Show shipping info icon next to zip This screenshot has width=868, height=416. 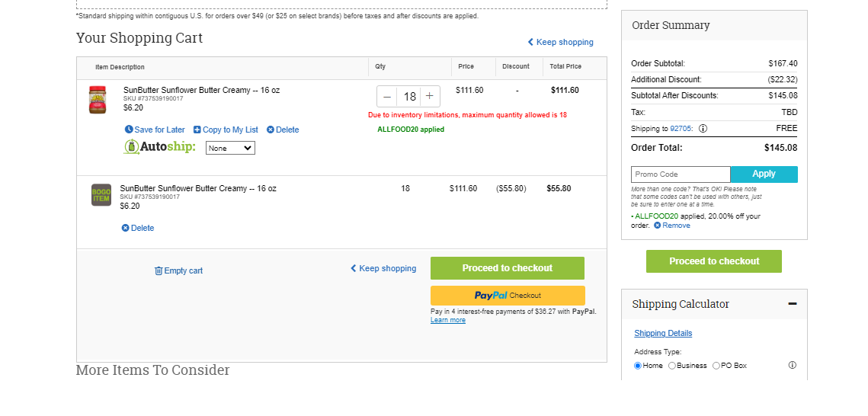[703, 128]
